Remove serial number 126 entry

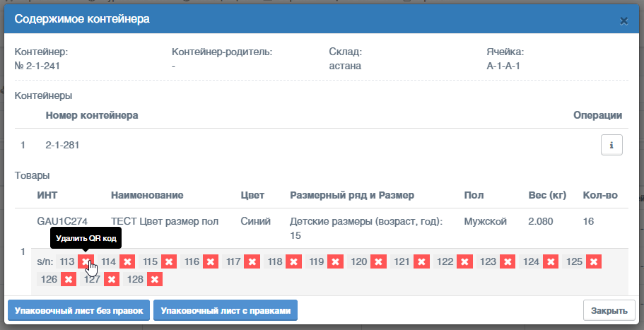[69, 280]
